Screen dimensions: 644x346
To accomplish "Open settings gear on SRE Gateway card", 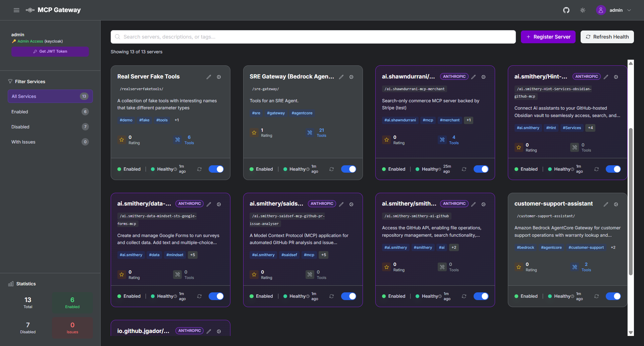I will coord(352,77).
